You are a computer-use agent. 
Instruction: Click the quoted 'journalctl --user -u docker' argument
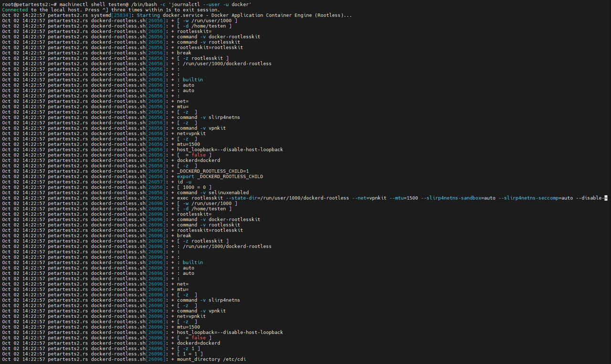210,4
